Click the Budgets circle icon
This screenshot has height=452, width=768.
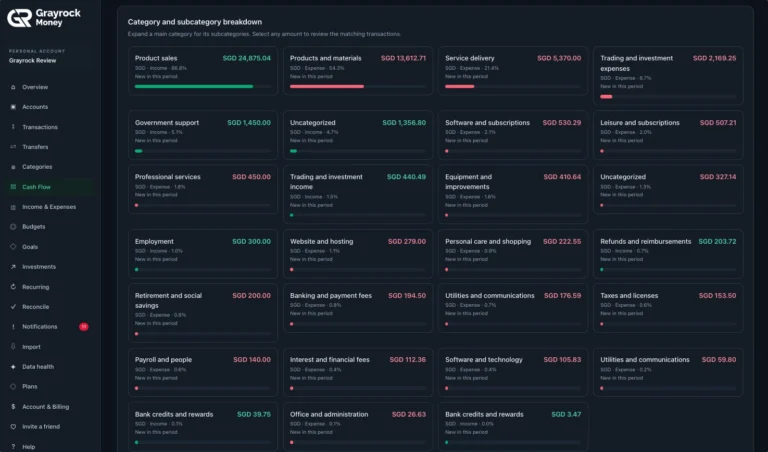13,227
